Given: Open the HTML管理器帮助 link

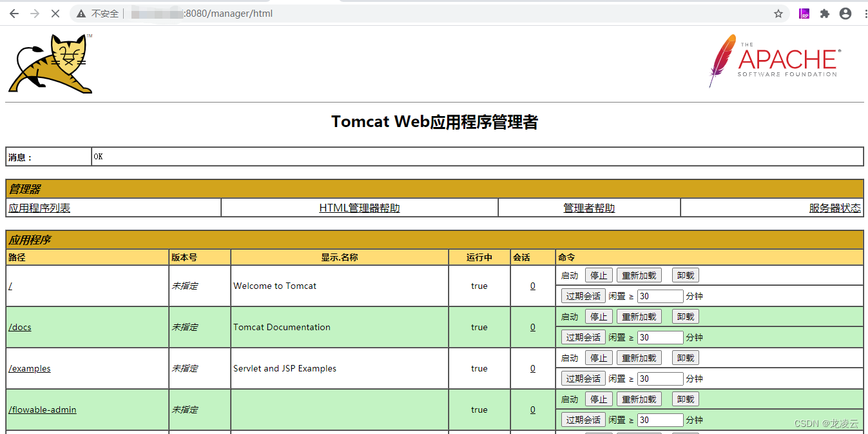Looking at the screenshot, I should (360, 208).
